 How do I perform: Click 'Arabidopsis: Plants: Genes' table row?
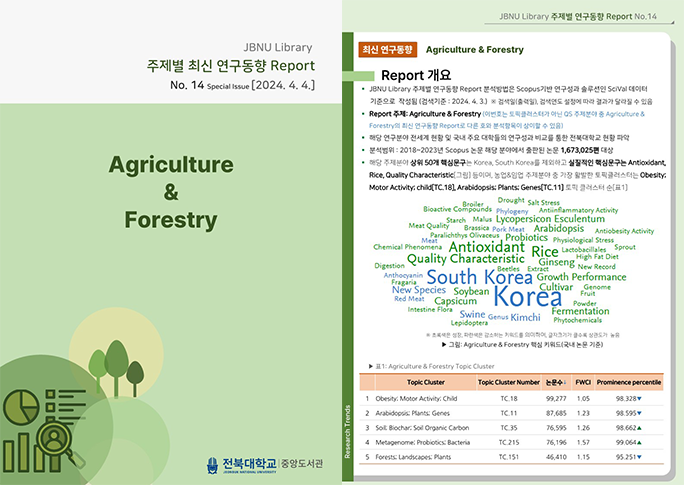pyautogui.click(x=511, y=413)
